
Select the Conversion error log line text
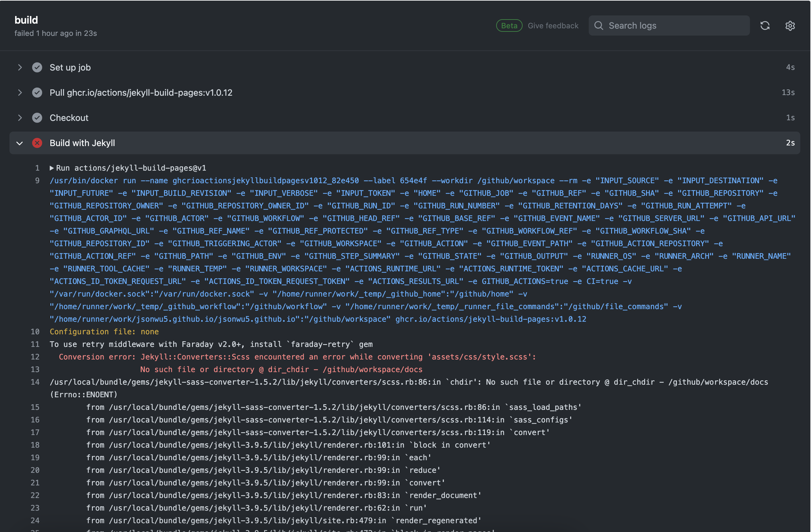(297, 357)
